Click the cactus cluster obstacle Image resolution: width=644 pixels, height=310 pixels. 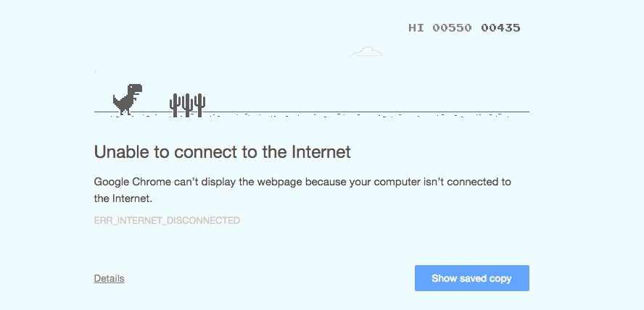click(x=187, y=105)
